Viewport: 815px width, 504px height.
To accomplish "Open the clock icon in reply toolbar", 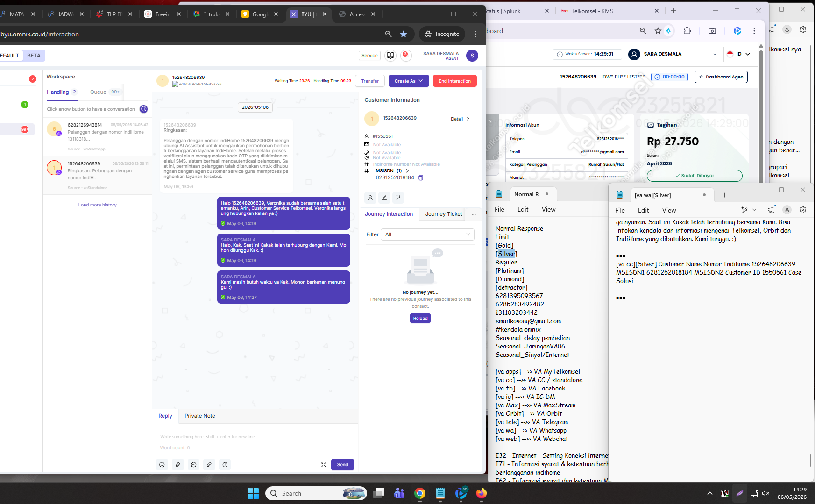I will coord(225,465).
